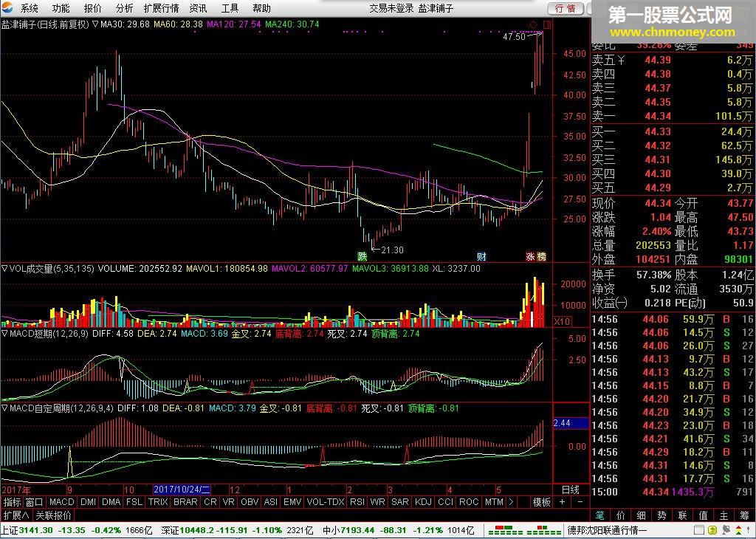
Task: Switch indicator to VOL-TDX
Action: click(326, 502)
